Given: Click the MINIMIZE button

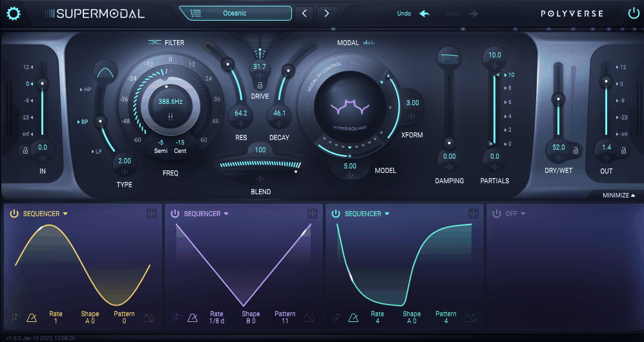Looking at the screenshot, I should pos(619,195).
